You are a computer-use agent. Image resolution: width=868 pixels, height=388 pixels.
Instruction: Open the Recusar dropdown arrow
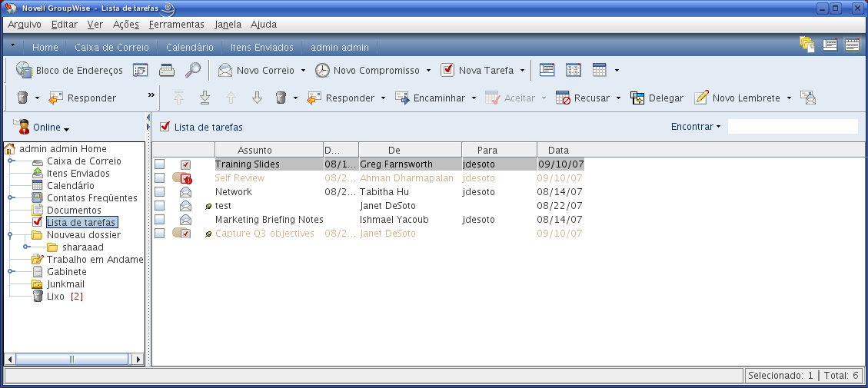point(618,98)
